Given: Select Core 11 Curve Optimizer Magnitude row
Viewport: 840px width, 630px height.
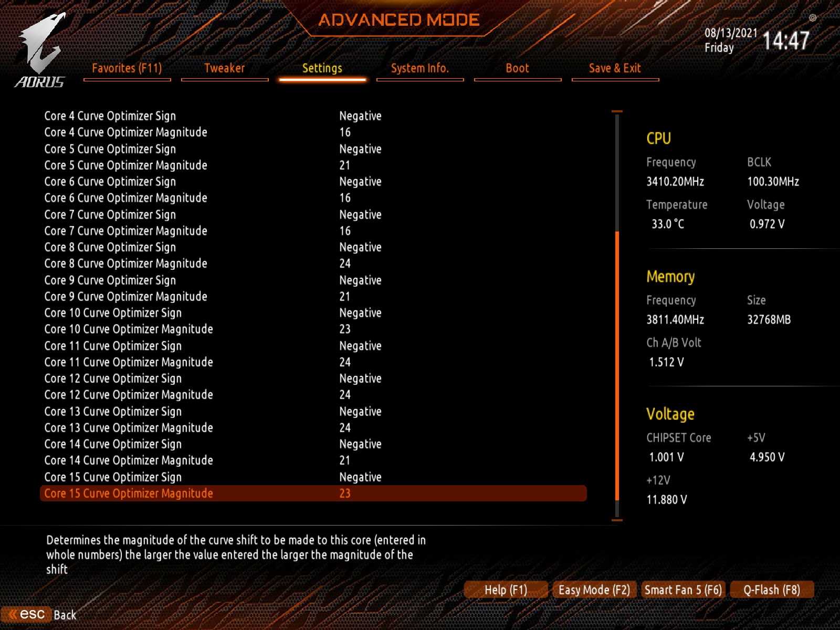Looking at the screenshot, I should click(x=313, y=362).
